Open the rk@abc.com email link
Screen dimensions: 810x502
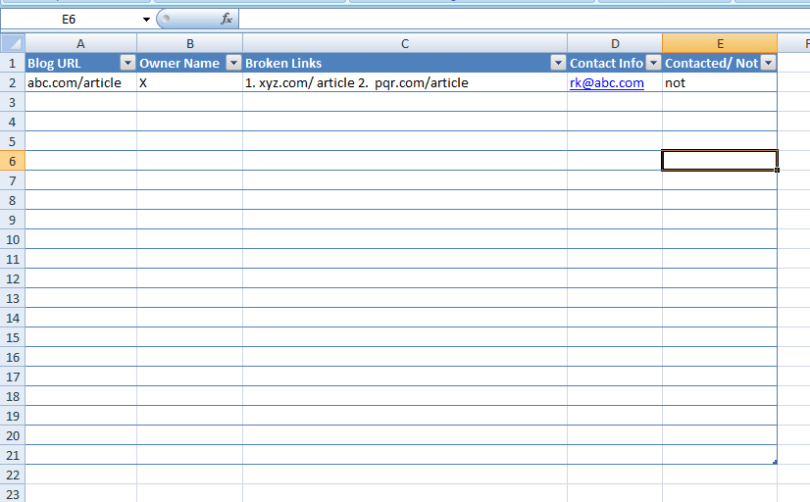click(x=606, y=83)
